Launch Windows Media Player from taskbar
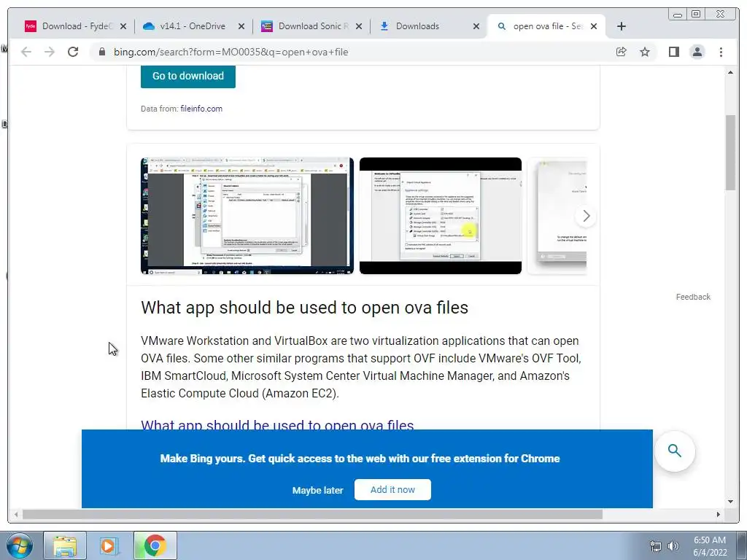Screen dimensions: 747x560 109,545
